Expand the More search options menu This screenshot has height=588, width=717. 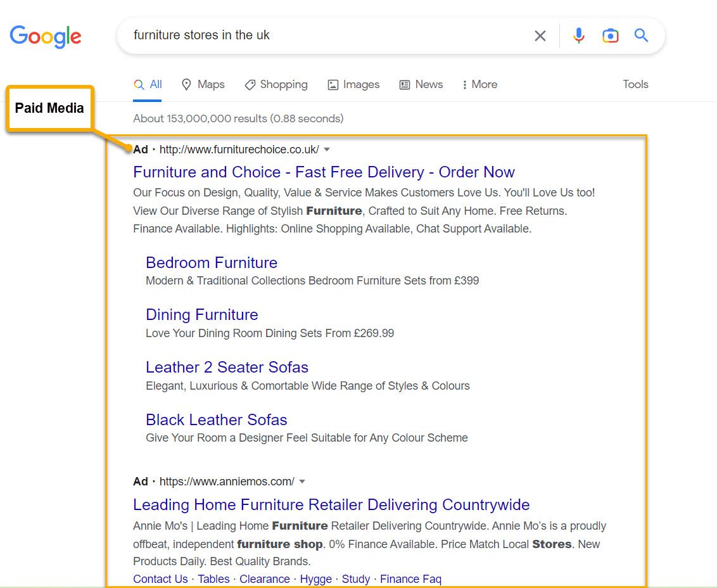point(479,85)
